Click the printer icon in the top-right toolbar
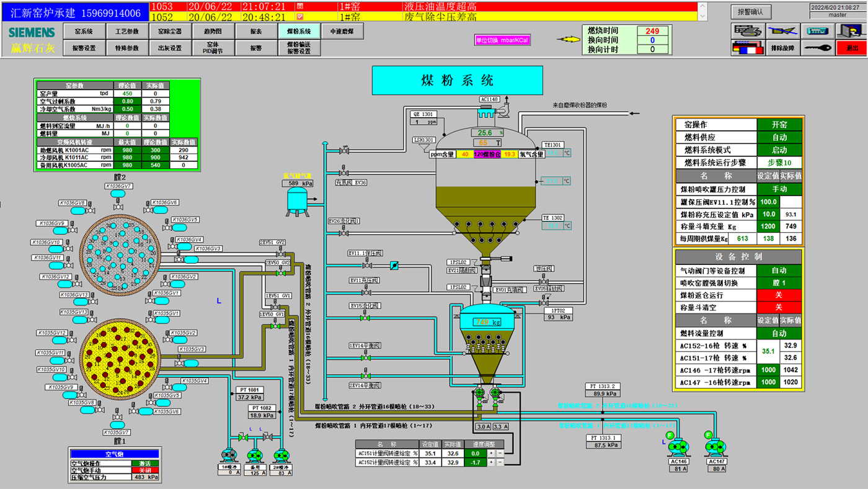The height and width of the screenshot is (489, 868). pos(748,30)
